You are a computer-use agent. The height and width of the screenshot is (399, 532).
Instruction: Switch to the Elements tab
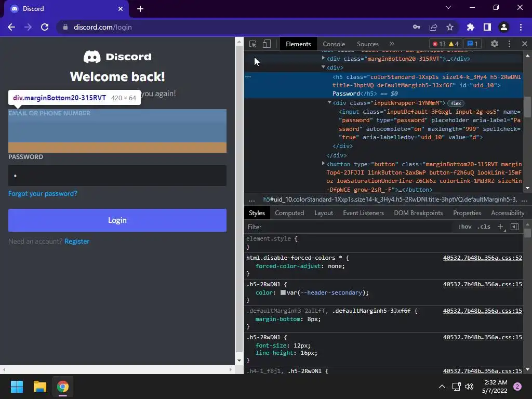click(298, 44)
